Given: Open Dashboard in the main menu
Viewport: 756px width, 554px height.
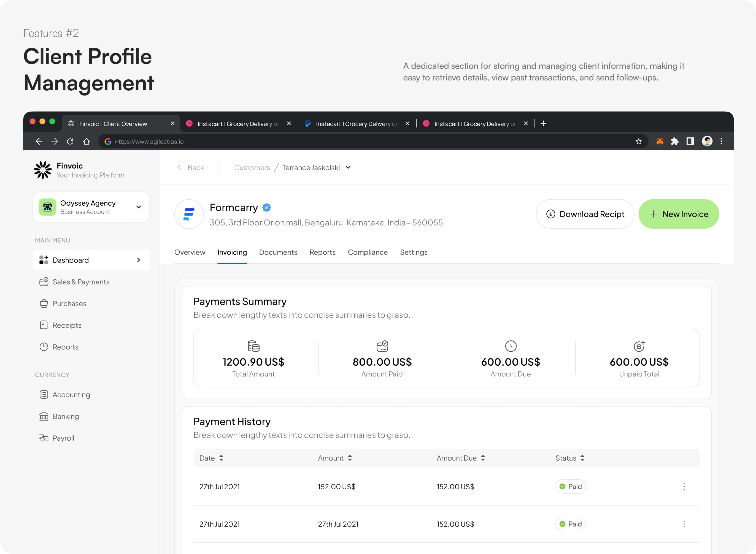Looking at the screenshot, I should pyautogui.click(x=91, y=260).
